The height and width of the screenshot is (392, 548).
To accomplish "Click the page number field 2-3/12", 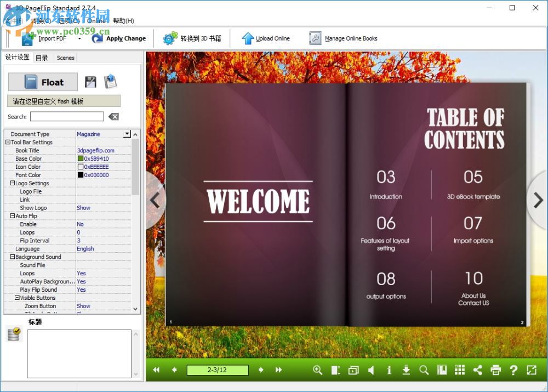I will (x=218, y=370).
